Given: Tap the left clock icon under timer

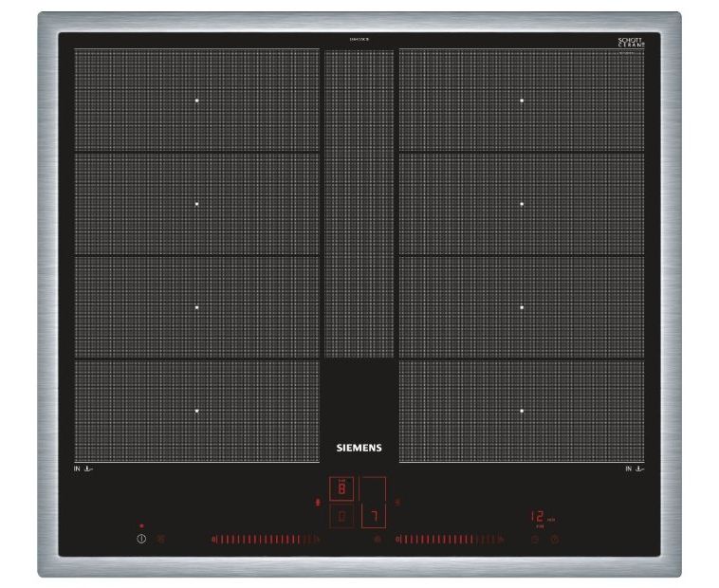Looking at the screenshot, I should click(534, 540).
